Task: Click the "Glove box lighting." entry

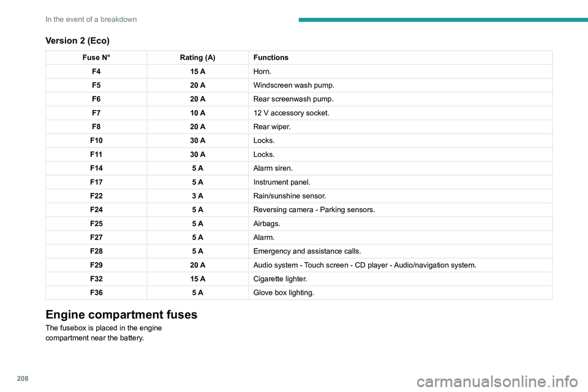Action: (x=284, y=293)
